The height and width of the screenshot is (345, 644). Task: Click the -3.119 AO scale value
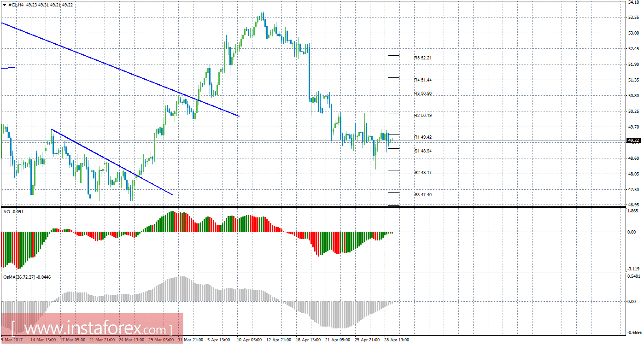click(x=633, y=269)
